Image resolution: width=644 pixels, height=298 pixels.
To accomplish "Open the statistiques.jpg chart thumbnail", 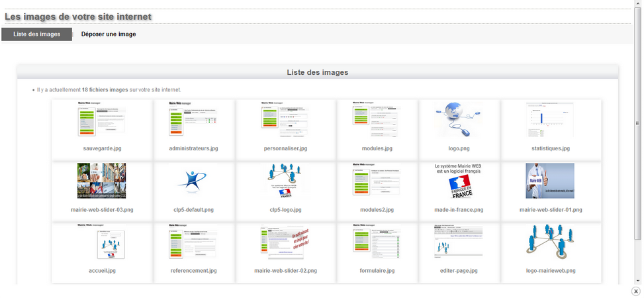I will (550, 119).
